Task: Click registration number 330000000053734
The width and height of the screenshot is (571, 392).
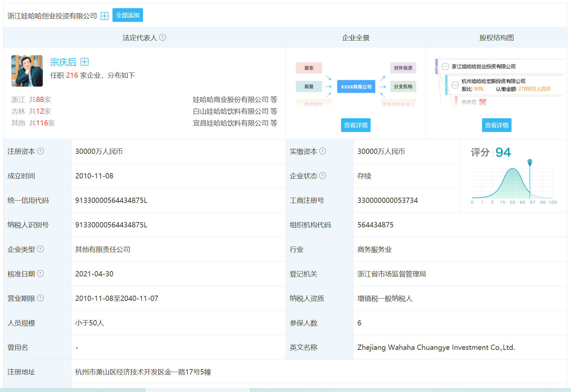Action: (x=388, y=200)
